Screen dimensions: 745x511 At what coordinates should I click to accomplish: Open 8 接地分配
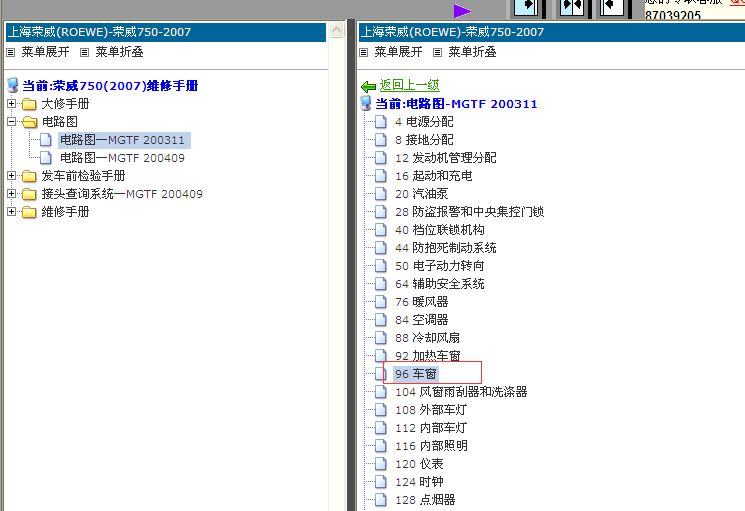click(x=424, y=140)
